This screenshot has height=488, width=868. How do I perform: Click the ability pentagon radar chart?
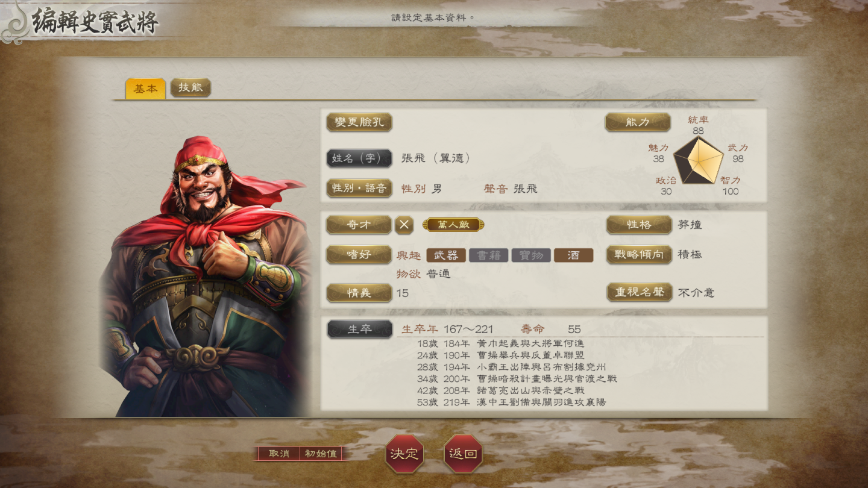point(698,160)
